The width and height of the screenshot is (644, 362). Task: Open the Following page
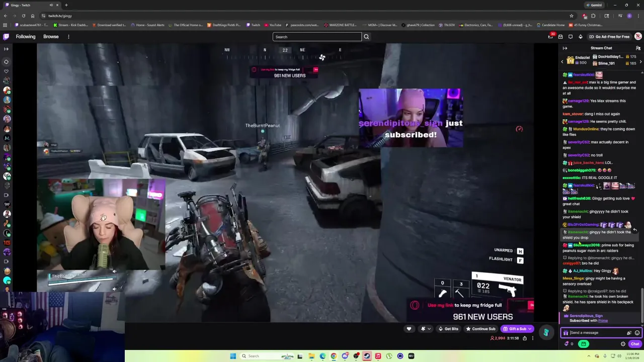click(x=26, y=37)
